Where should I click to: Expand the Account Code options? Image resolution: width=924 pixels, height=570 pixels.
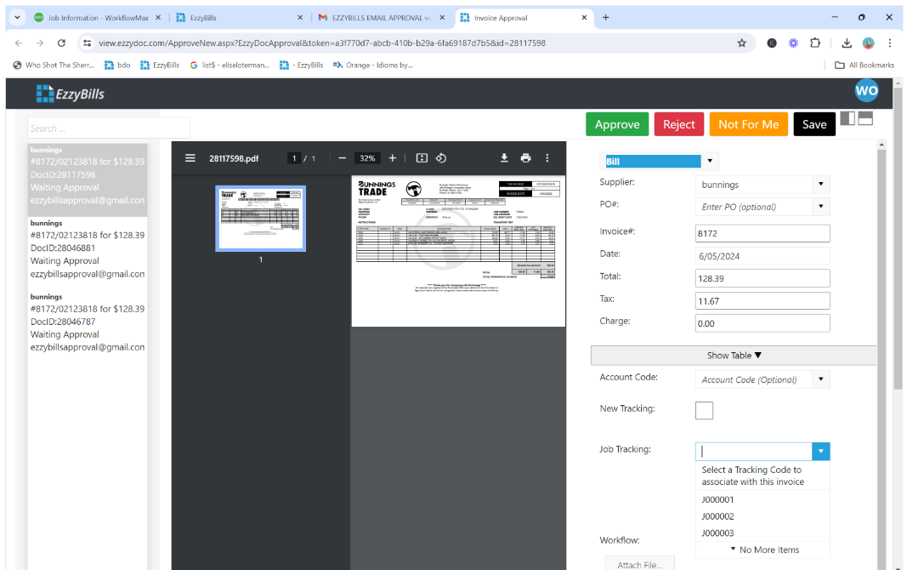[820, 379]
